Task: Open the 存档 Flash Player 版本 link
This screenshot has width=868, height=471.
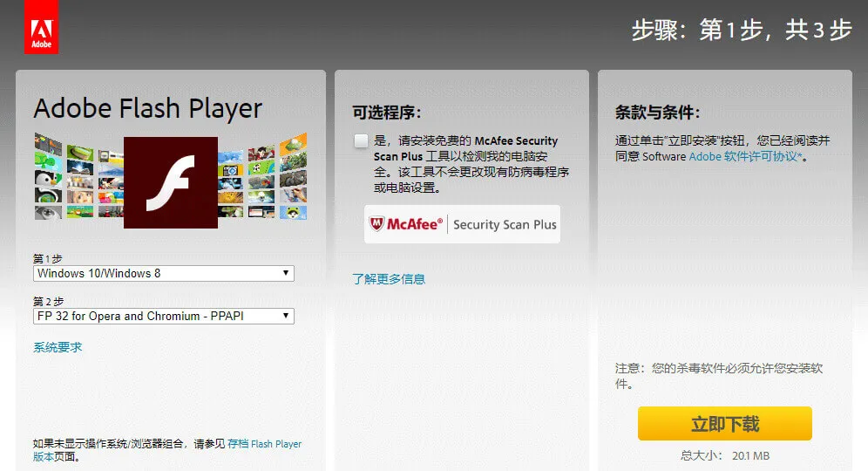Action: pos(265,444)
